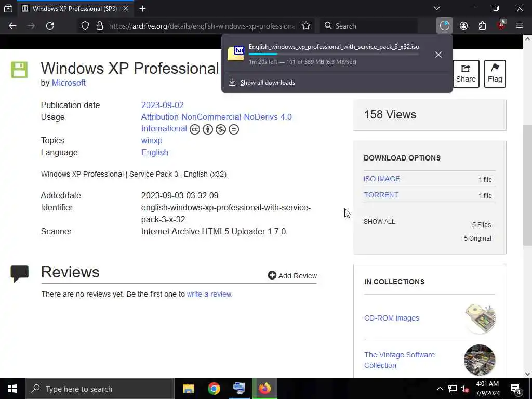Click the taskbar clock showing 4:01 AM
This screenshot has height=399, width=532.
pyautogui.click(x=487, y=389)
